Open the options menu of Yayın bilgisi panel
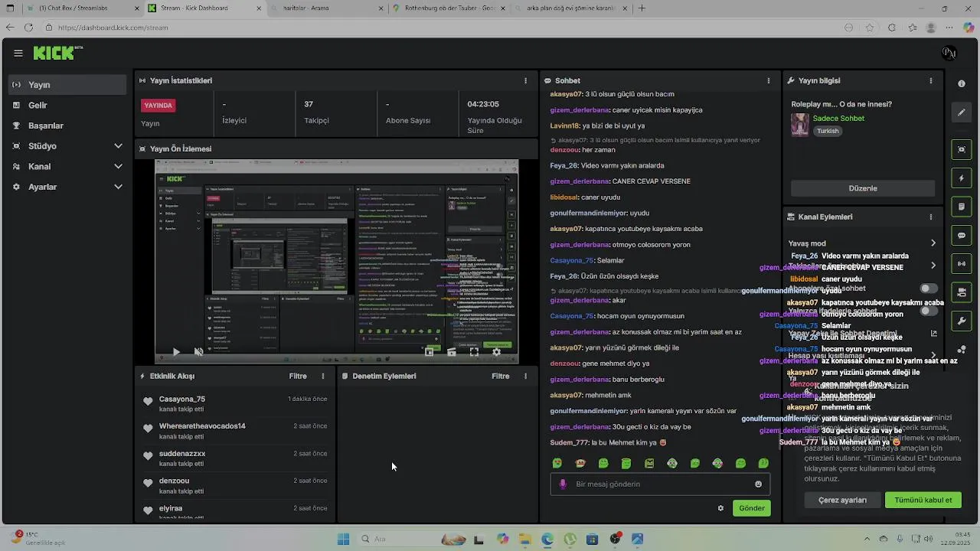 [931, 80]
